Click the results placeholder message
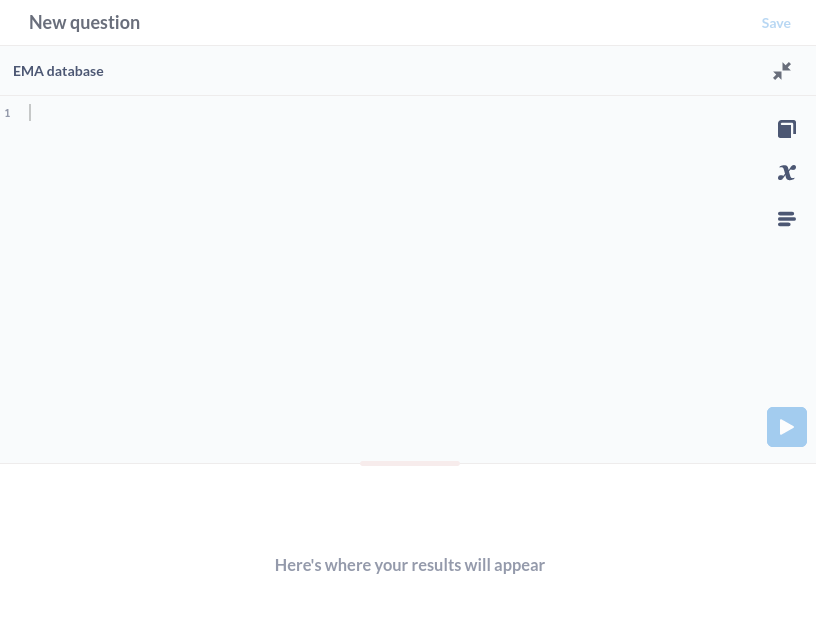The image size is (816, 641). click(x=410, y=565)
